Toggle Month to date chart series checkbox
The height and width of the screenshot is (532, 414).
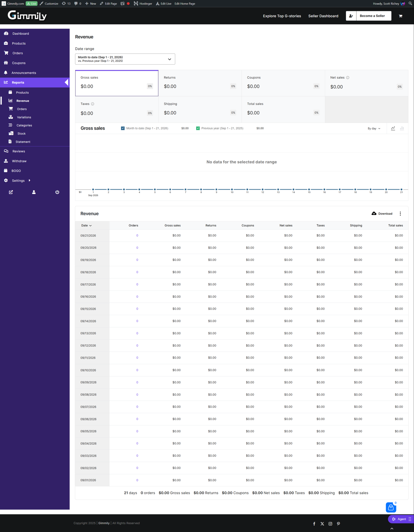click(x=123, y=128)
